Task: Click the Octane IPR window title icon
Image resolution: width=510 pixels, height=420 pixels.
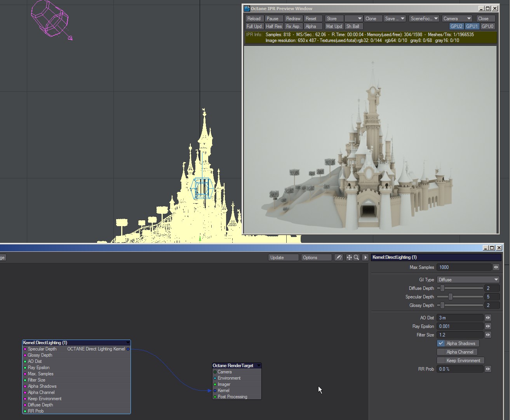Action: click(247, 9)
